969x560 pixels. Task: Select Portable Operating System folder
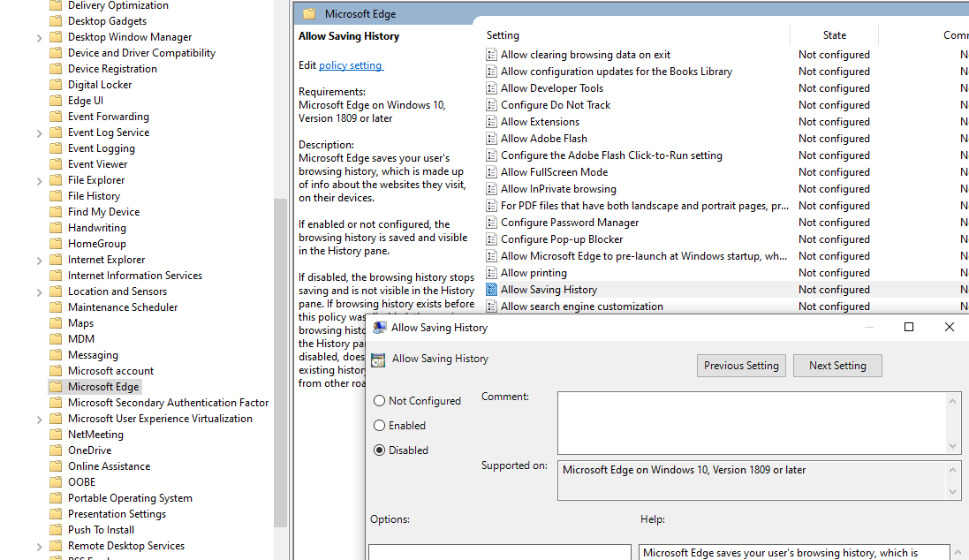click(x=130, y=498)
